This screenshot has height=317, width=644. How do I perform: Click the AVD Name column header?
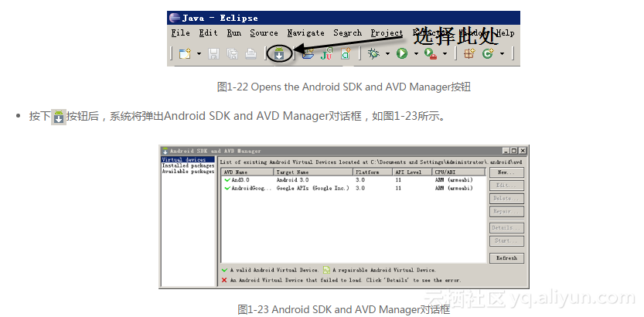(247, 172)
